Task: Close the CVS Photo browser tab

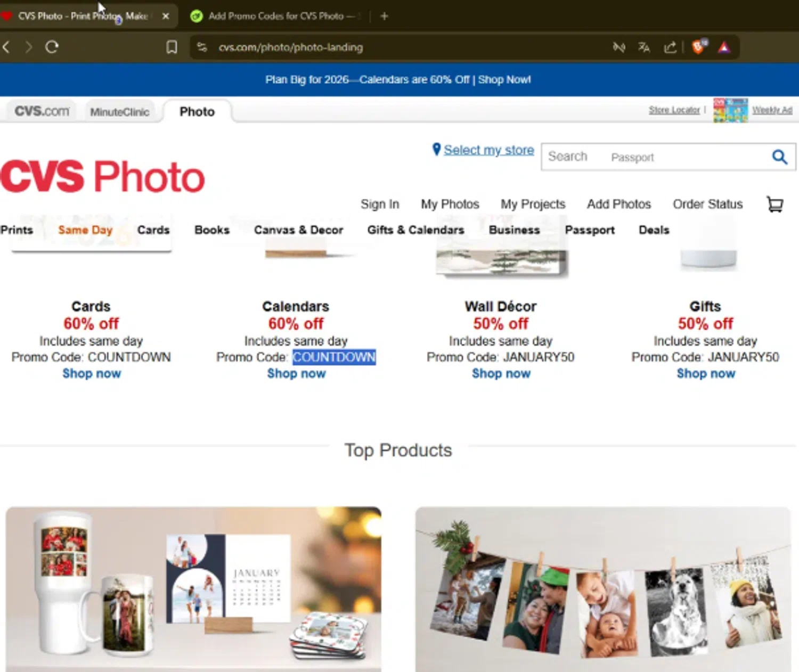Action: 166,16
